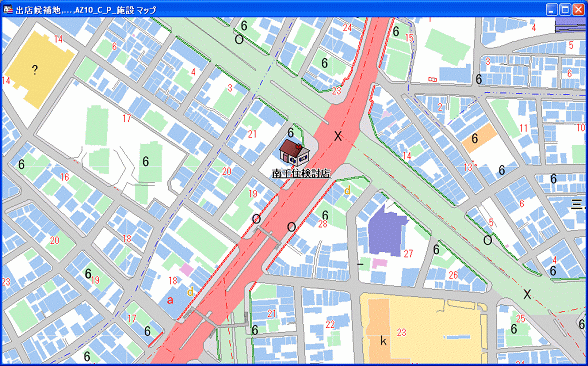Screen dimensions: 588x366
Task: Select the k marker on orange building
Action: click(x=383, y=341)
